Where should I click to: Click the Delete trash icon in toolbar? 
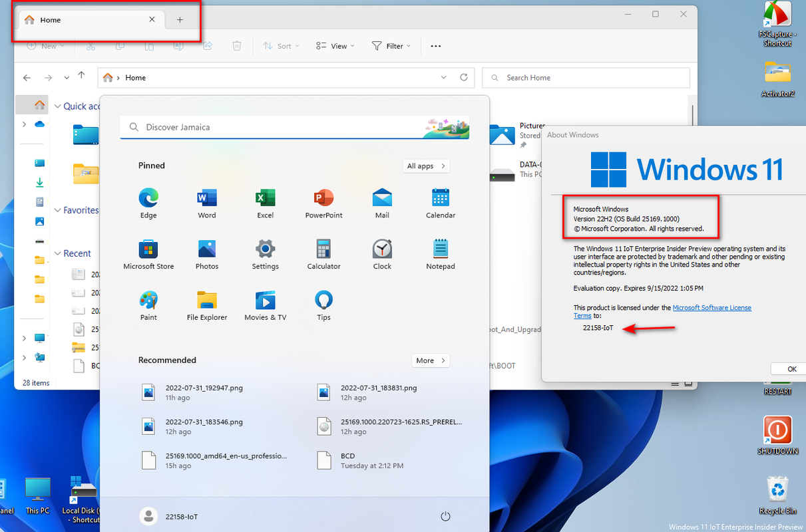[x=237, y=46]
